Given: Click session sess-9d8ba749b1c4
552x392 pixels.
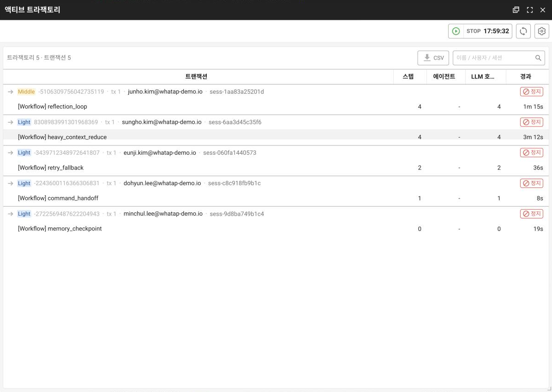Looking at the screenshot, I should [237, 214].
